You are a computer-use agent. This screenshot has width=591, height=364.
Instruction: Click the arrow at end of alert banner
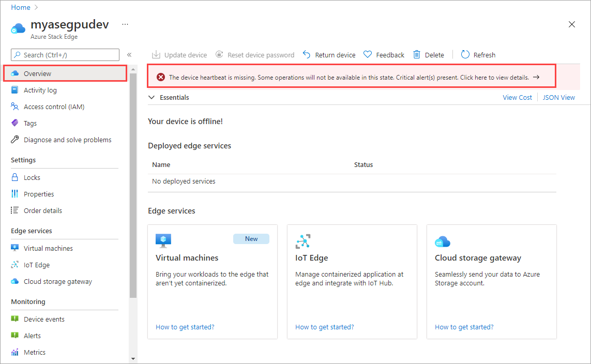(x=536, y=77)
